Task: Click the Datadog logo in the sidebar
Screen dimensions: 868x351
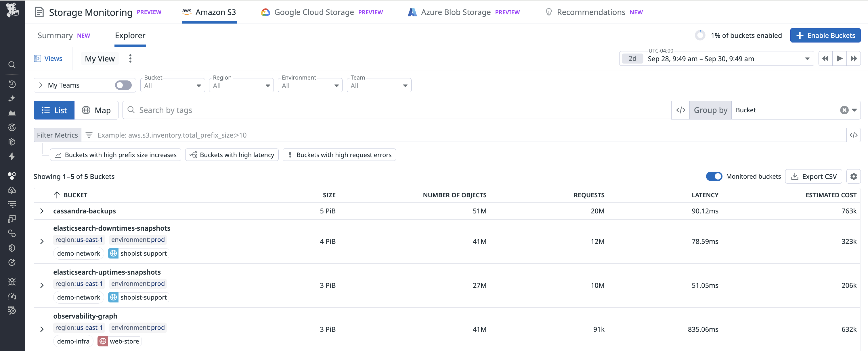Action: (12, 10)
